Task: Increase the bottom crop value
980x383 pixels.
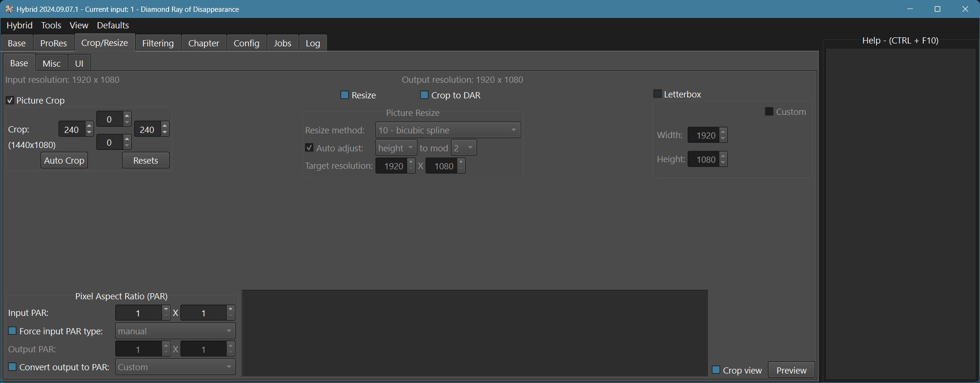Action: click(x=127, y=139)
